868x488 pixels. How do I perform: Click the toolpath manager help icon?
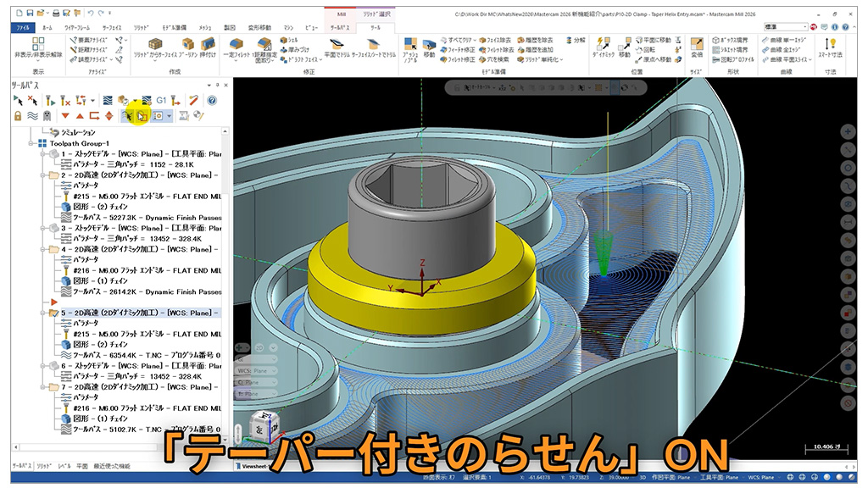pyautogui.click(x=212, y=100)
